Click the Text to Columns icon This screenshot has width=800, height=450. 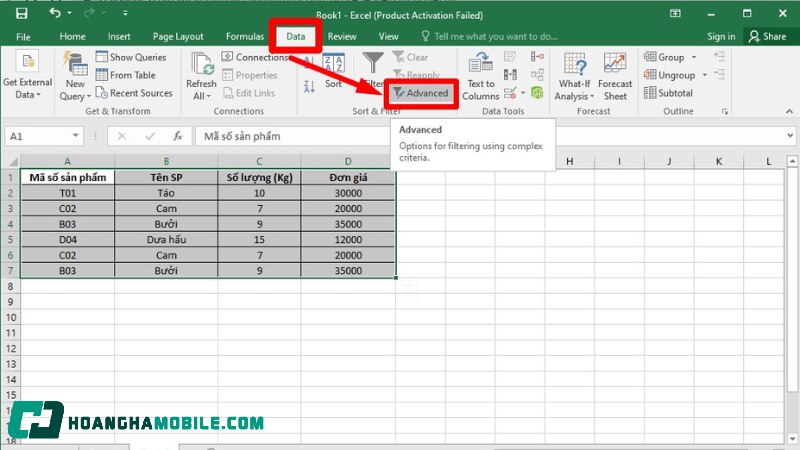[x=480, y=63]
